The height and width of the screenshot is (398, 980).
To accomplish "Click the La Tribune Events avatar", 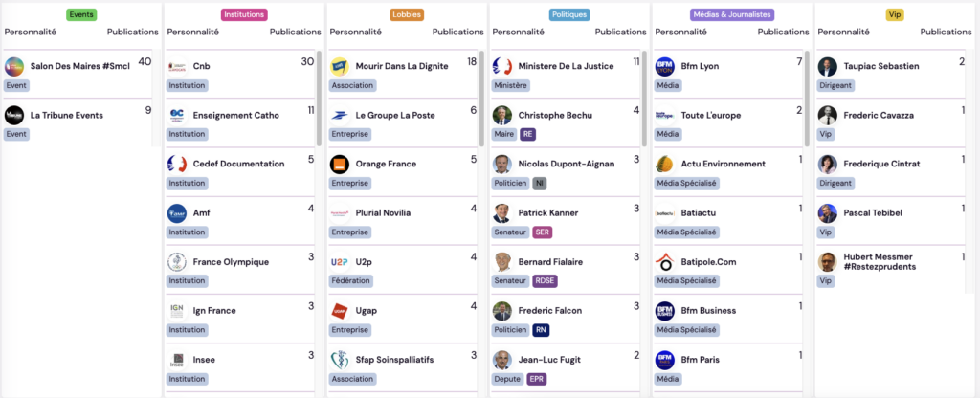I will pos(14,115).
